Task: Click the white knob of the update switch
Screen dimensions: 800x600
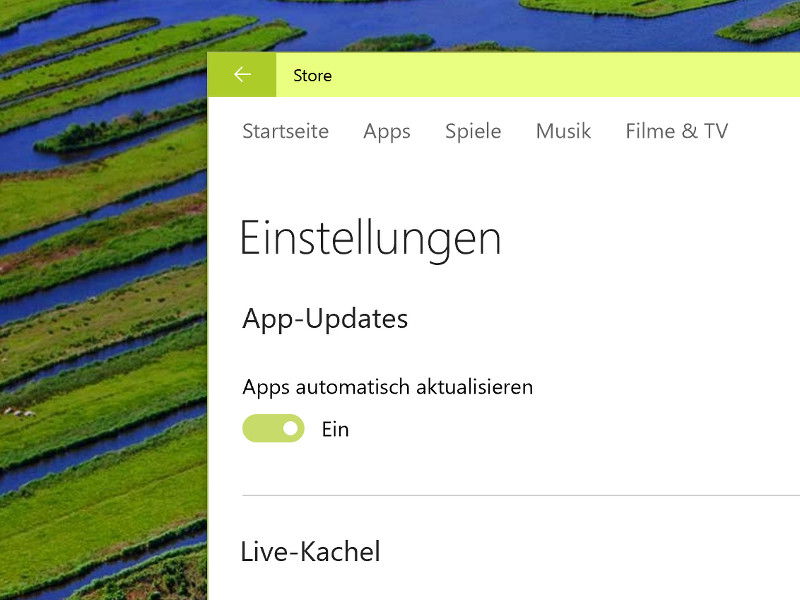Action: 290,428
